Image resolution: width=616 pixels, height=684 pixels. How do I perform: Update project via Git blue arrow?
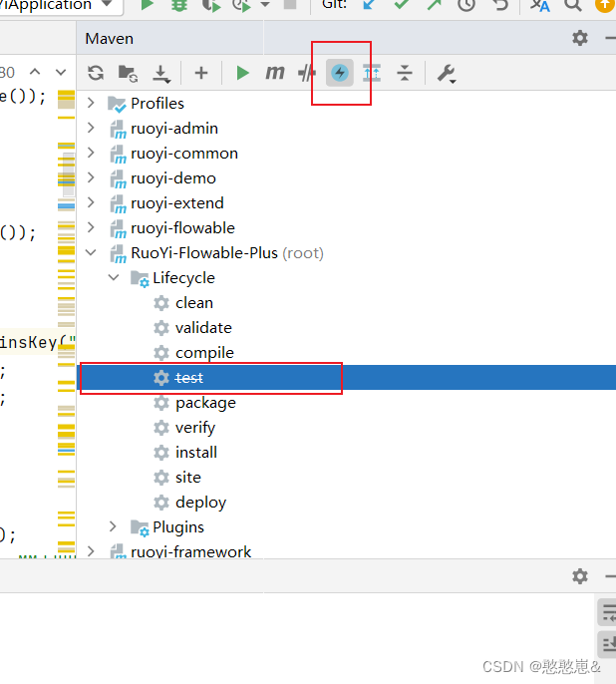click(369, 4)
